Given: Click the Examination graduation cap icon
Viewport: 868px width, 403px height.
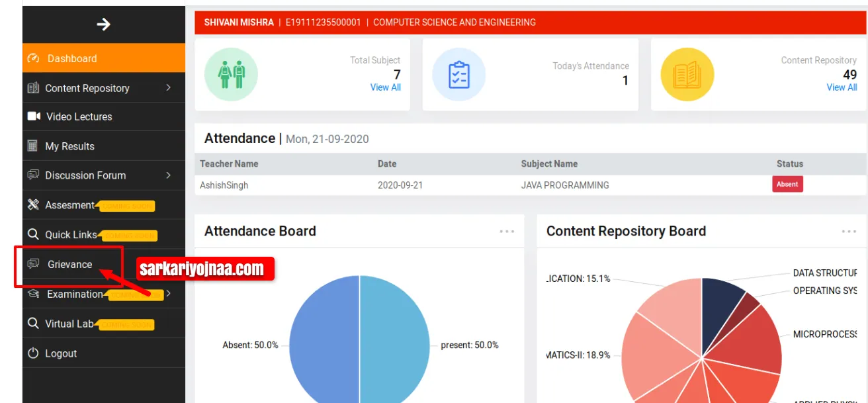Looking at the screenshot, I should coord(33,294).
